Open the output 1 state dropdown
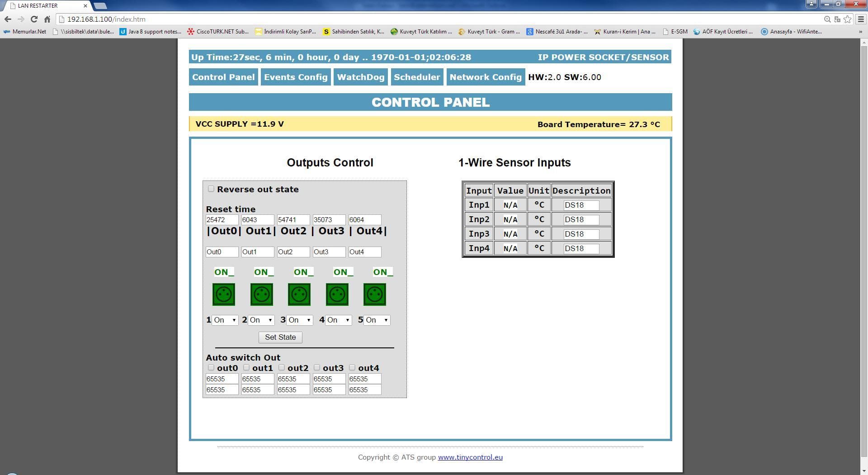Image resolution: width=868 pixels, height=475 pixels. pyautogui.click(x=225, y=320)
